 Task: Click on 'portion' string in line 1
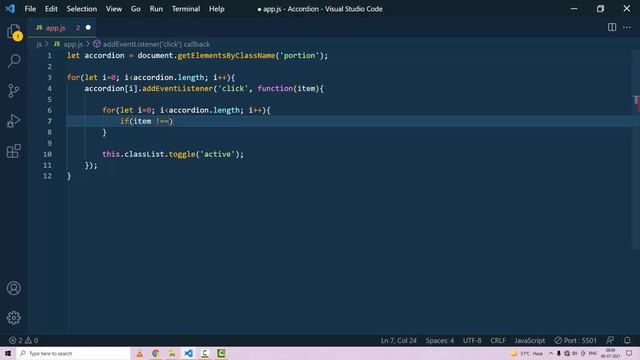pyautogui.click(x=300, y=56)
